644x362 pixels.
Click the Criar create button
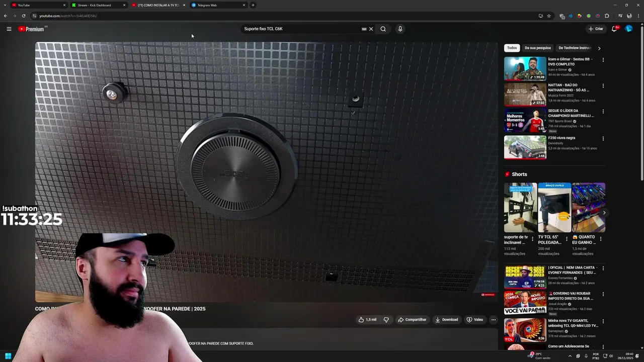pos(596,29)
